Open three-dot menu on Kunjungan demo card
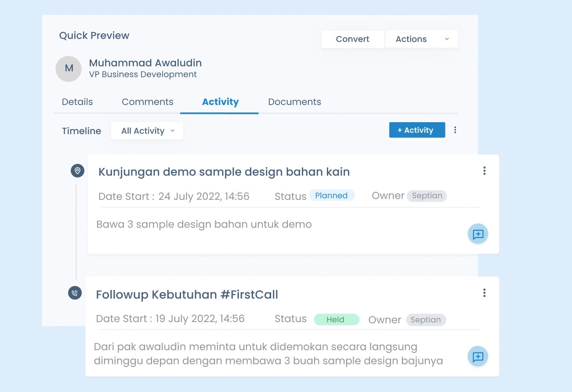This screenshot has height=392, width=572. (484, 171)
